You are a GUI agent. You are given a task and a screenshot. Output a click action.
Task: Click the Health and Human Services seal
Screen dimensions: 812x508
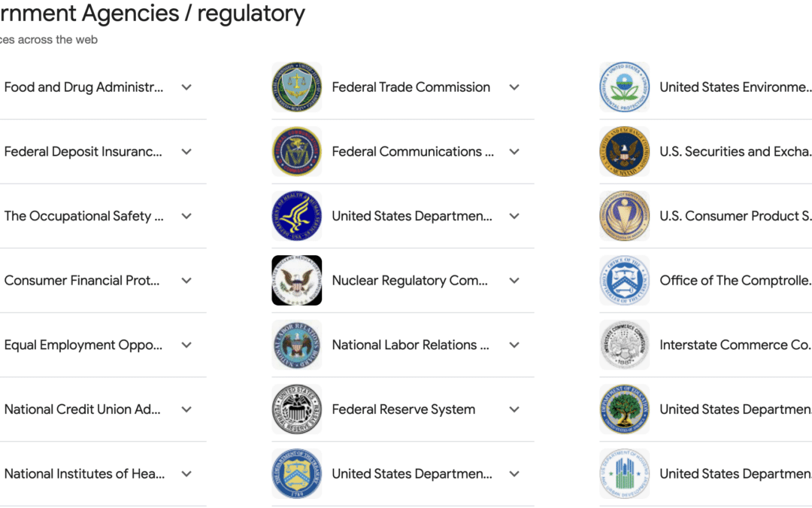click(296, 216)
